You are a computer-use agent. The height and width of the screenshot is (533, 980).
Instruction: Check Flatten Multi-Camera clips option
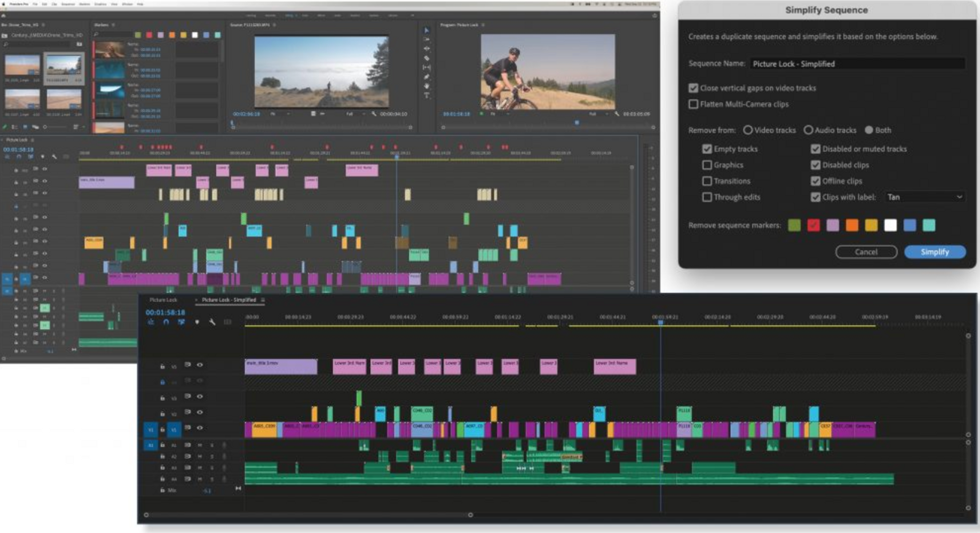click(693, 104)
